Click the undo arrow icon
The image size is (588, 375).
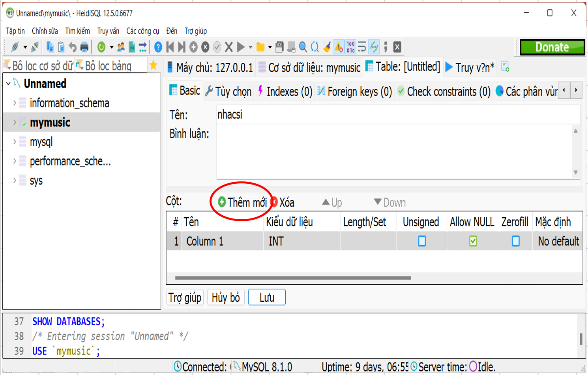[73, 47]
